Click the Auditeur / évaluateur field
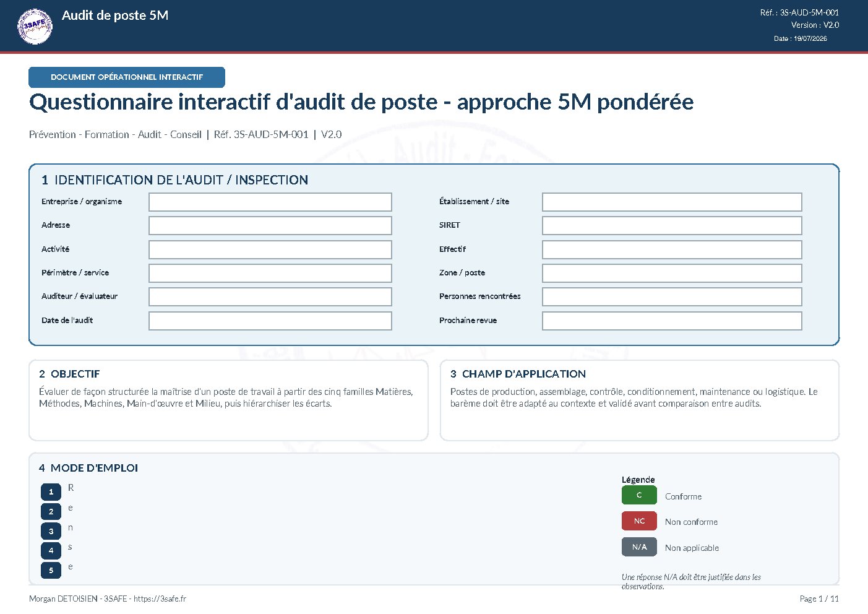Viewport: 868px width, 614px height. coord(270,296)
